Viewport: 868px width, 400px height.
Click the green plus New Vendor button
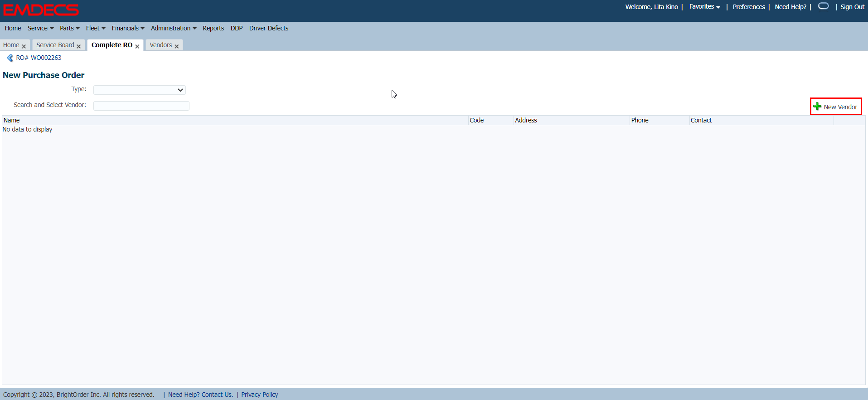[x=835, y=107]
